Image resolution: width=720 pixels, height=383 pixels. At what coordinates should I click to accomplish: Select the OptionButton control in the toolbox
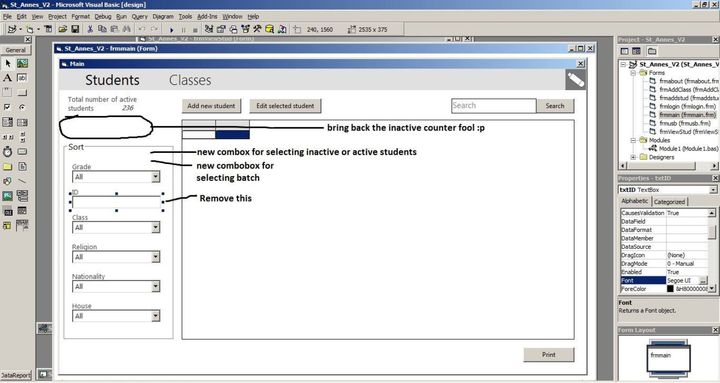click(22, 107)
